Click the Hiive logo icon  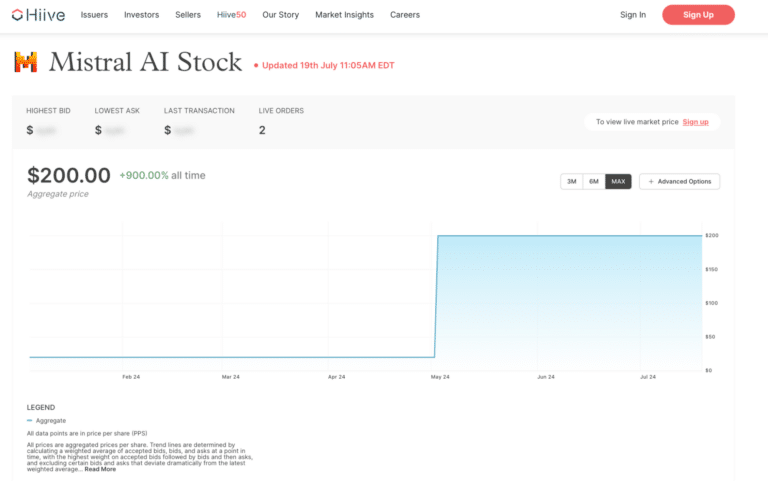[18, 15]
